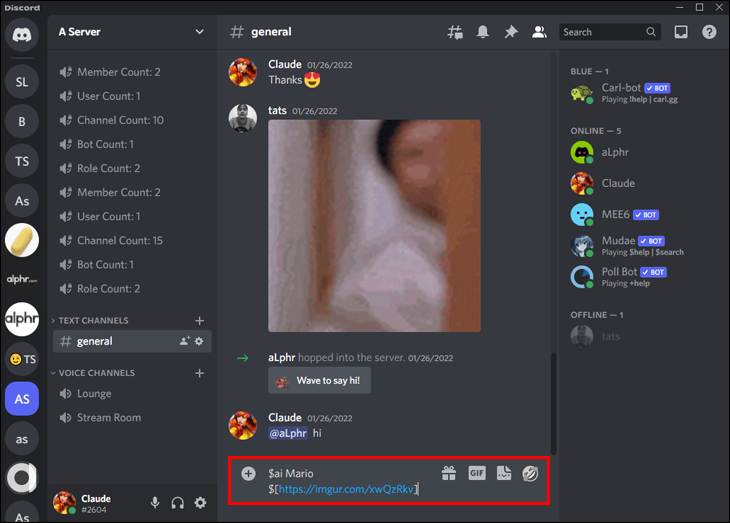The image size is (730, 523).
Task: Select the general text channel
Action: [x=132, y=341]
